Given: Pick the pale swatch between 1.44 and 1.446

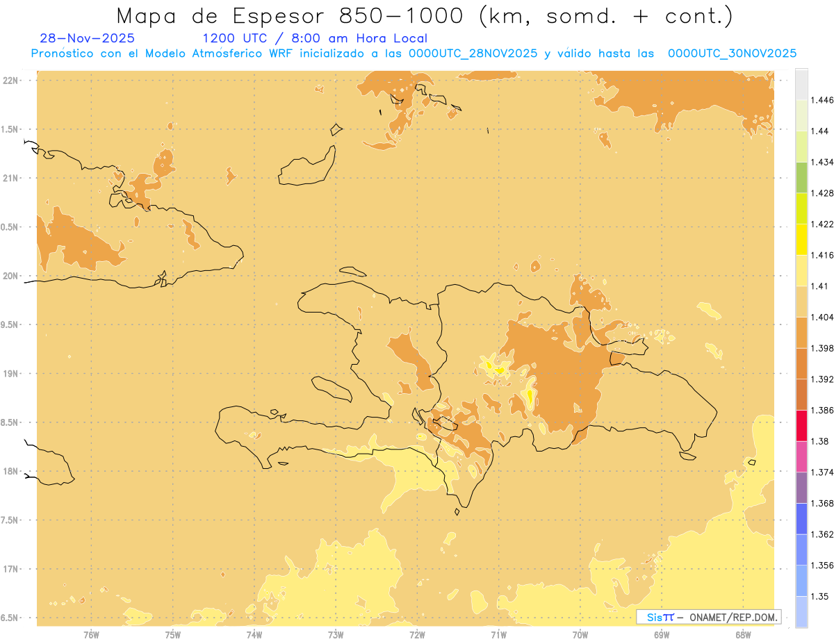Looking at the screenshot, I should 801,115.
